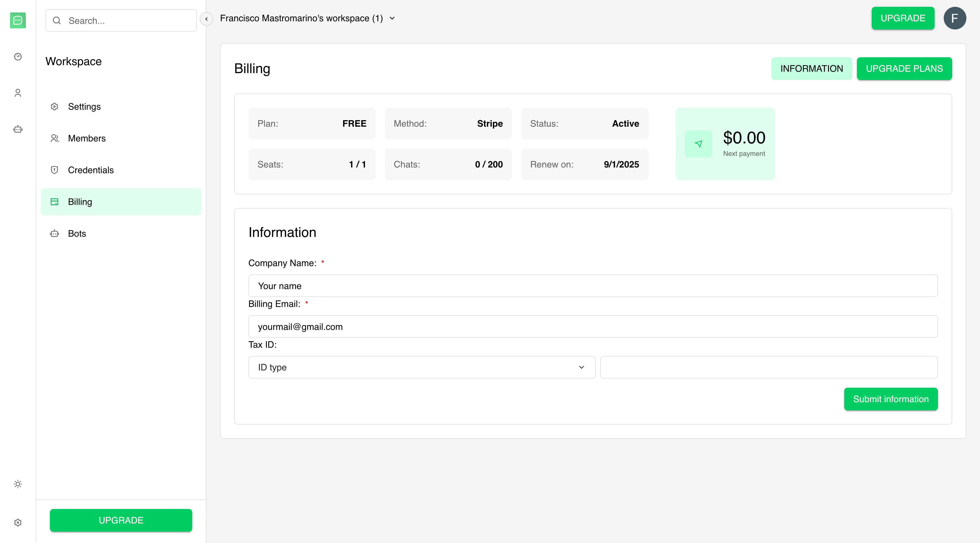The image size is (980, 543).
Task: Open the bot icon in left rail
Action: [x=18, y=129]
